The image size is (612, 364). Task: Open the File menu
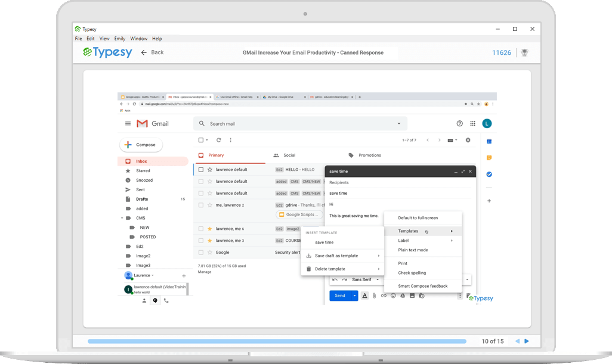pyautogui.click(x=79, y=39)
